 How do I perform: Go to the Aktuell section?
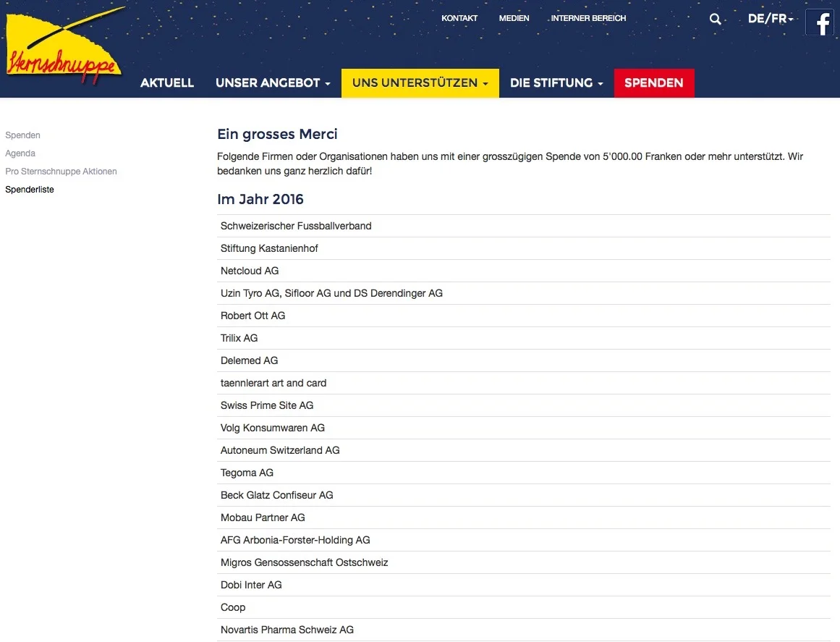pos(167,83)
